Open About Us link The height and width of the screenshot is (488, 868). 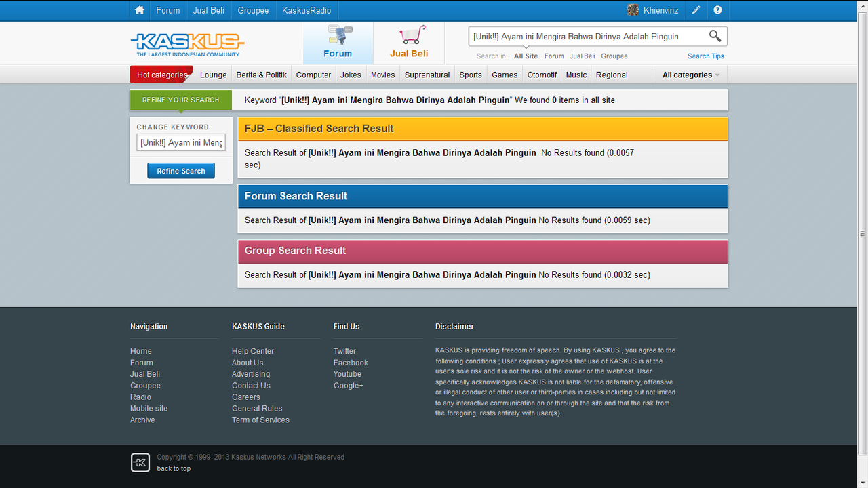coord(248,363)
